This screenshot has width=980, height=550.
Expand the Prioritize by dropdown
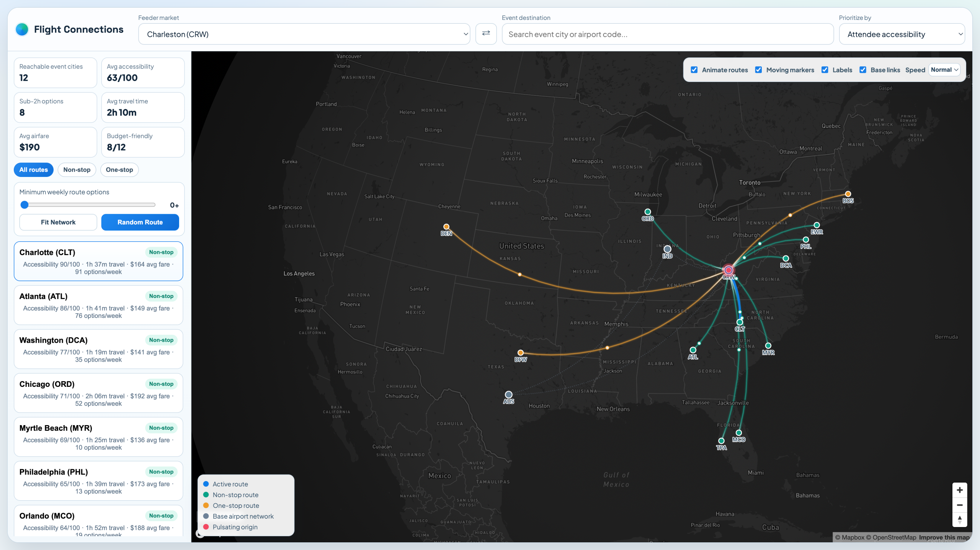pos(902,34)
